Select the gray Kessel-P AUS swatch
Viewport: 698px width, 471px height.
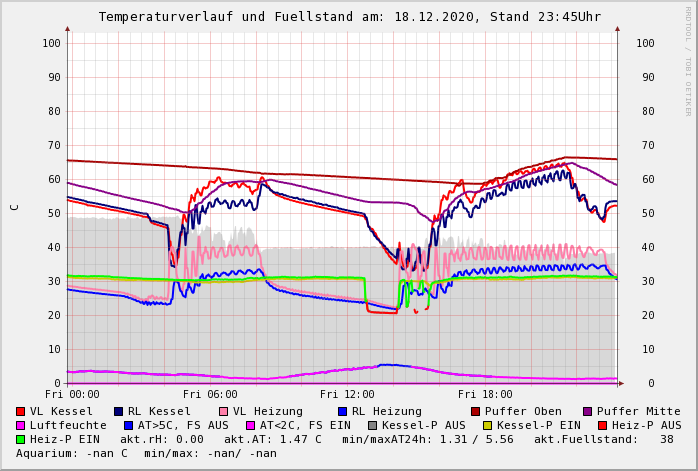371,425
